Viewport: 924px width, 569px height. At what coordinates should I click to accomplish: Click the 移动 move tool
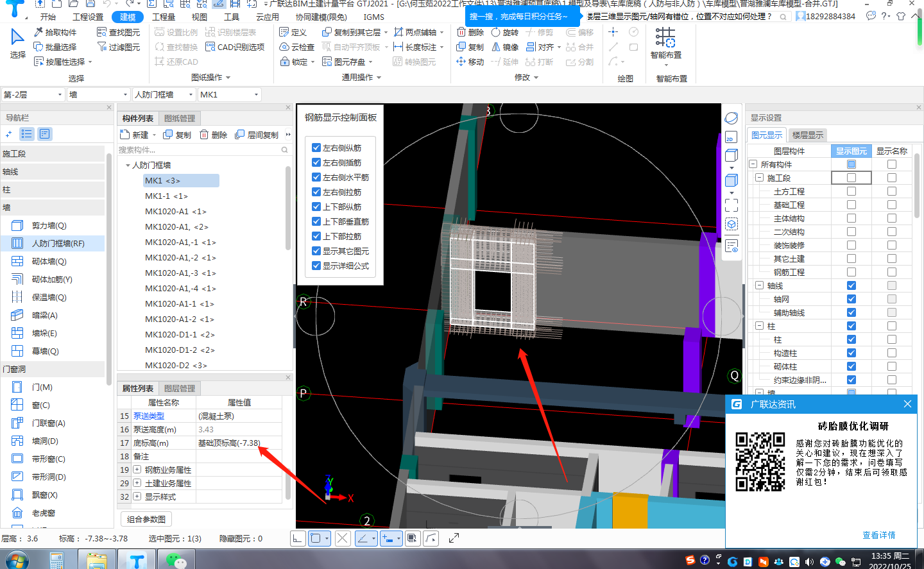pos(470,62)
